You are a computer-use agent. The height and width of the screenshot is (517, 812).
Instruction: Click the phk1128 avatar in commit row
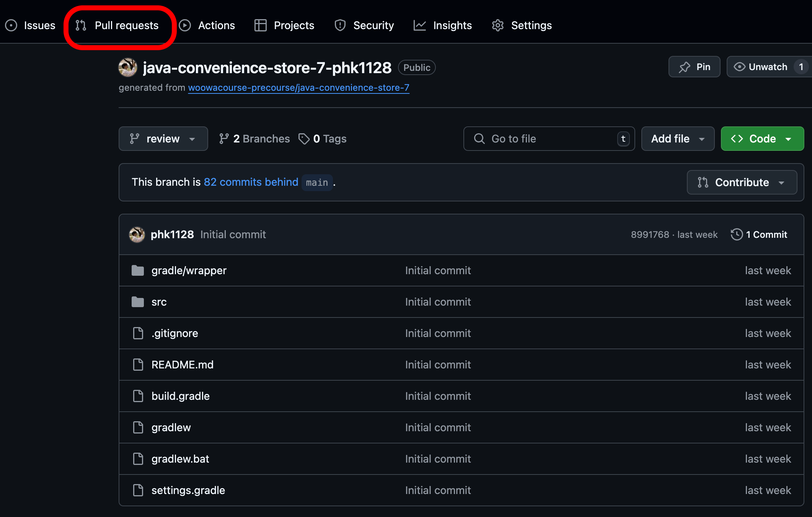137,234
